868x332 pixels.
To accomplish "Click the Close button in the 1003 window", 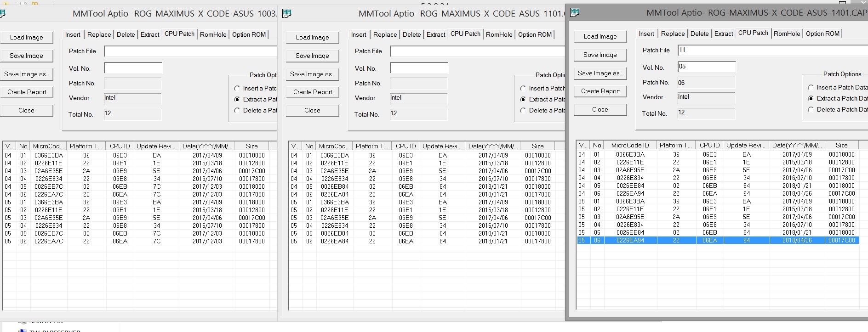I will coord(27,110).
